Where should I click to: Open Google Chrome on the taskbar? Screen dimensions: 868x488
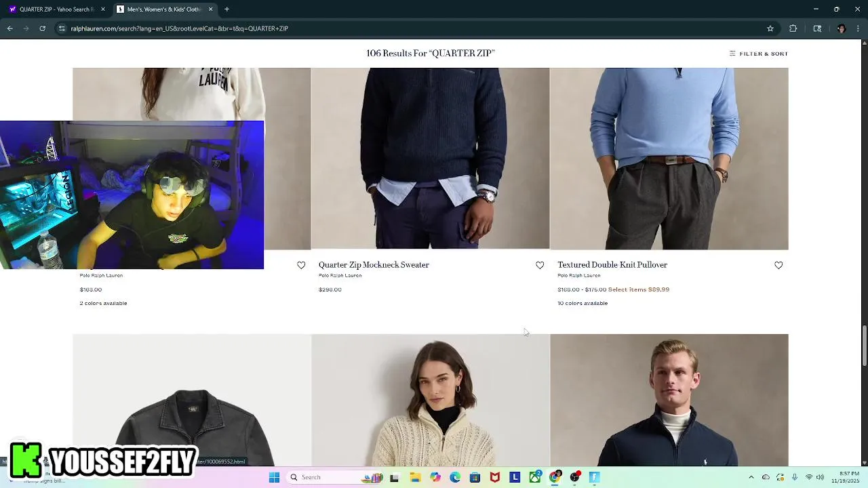[555, 477]
